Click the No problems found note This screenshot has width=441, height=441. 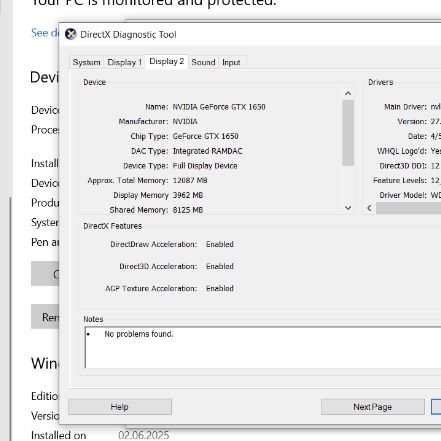(x=139, y=334)
